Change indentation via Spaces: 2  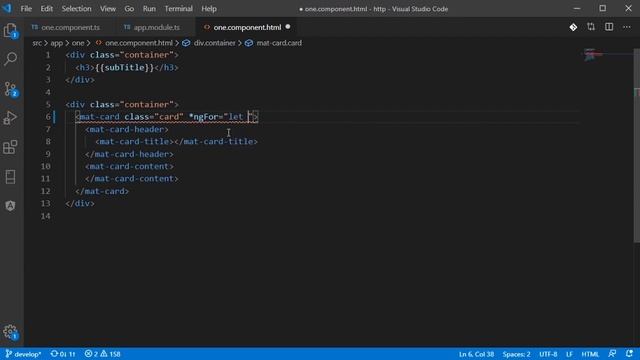click(x=516, y=354)
